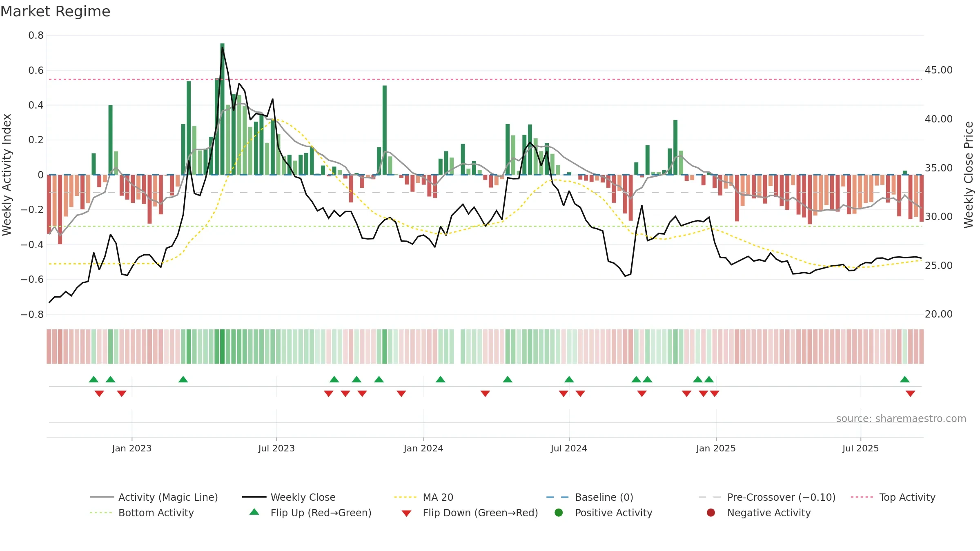Click the Jul 2023 axis label
Image resolution: width=980 pixels, height=551 pixels.
pyautogui.click(x=276, y=448)
